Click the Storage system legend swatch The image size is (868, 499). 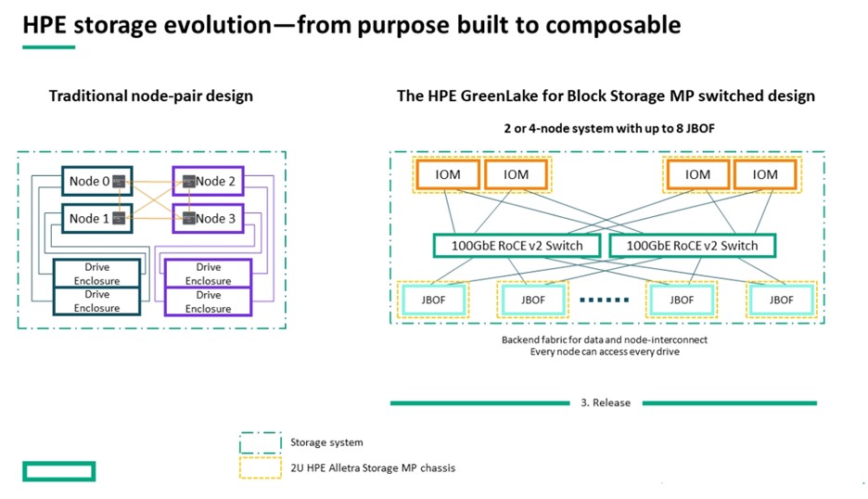click(261, 443)
